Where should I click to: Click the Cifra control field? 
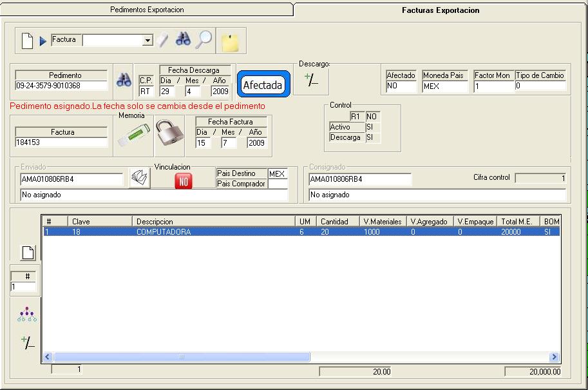[x=540, y=179]
